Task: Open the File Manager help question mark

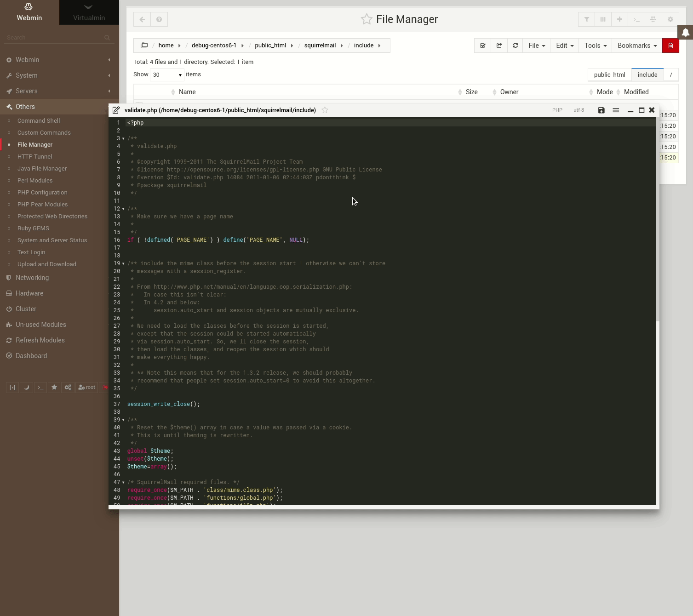Action: pos(159,19)
